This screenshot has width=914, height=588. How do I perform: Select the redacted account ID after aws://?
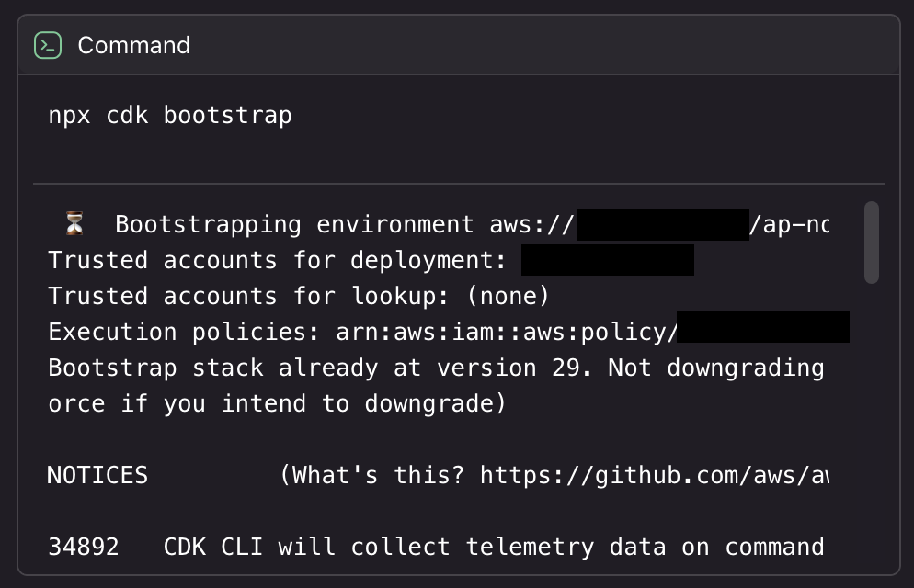pyautogui.click(x=662, y=225)
